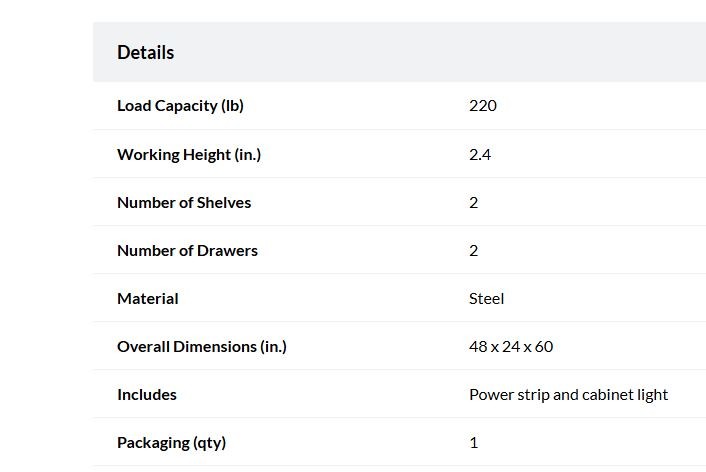The width and height of the screenshot is (706, 472).
Task: Select the Overall Dimensions (in.) label
Action: pos(202,347)
